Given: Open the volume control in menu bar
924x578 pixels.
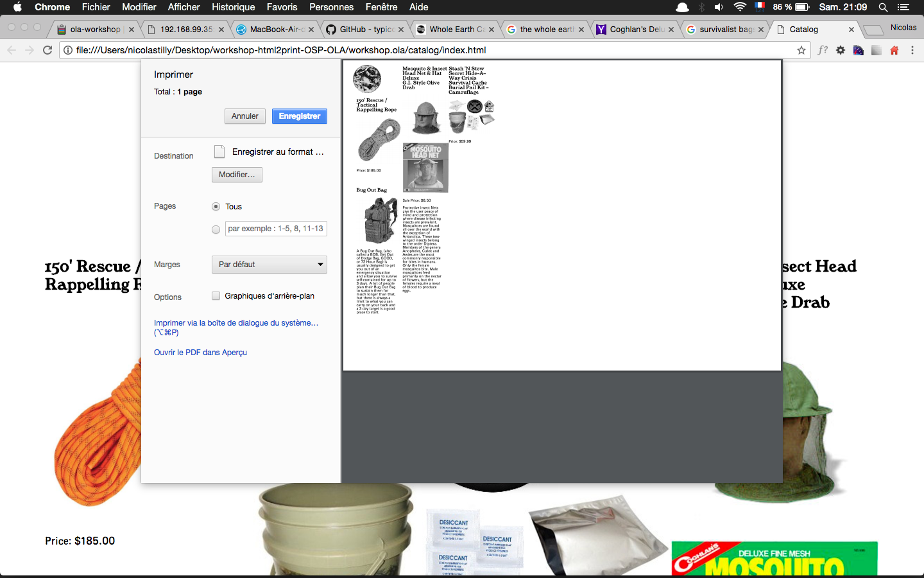Looking at the screenshot, I should tap(719, 7).
